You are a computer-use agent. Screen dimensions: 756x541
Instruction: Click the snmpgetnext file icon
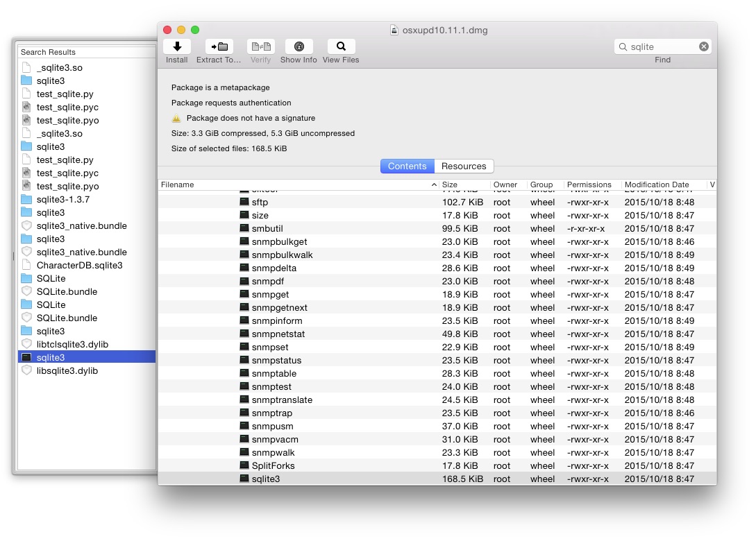[244, 307]
